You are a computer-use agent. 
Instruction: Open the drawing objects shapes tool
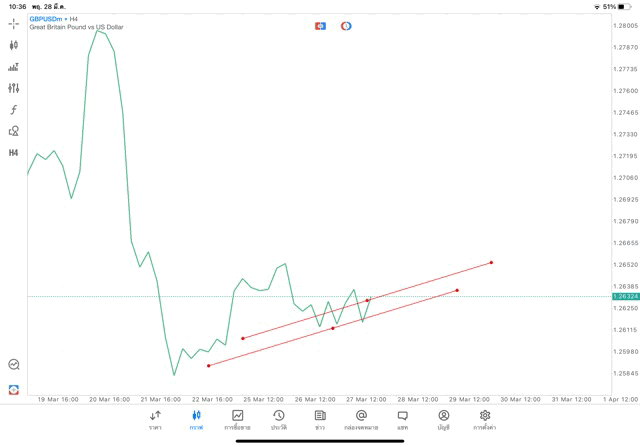[14, 131]
